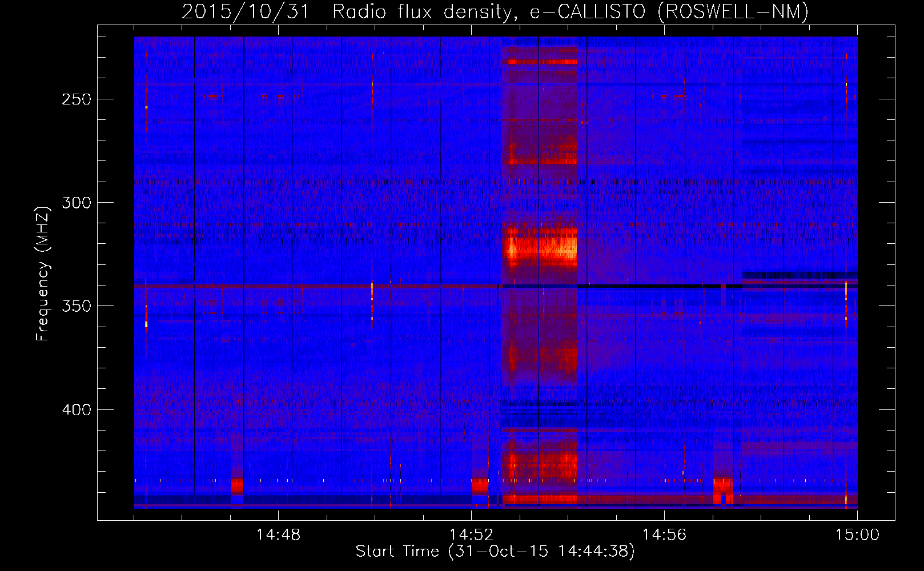Click the horizontal interference line near 340 MHz
The image size is (924, 571).
(496, 285)
